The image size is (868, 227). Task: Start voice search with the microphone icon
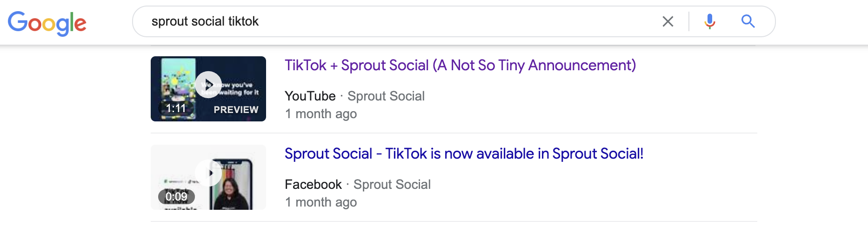click(x=709, y=21)
